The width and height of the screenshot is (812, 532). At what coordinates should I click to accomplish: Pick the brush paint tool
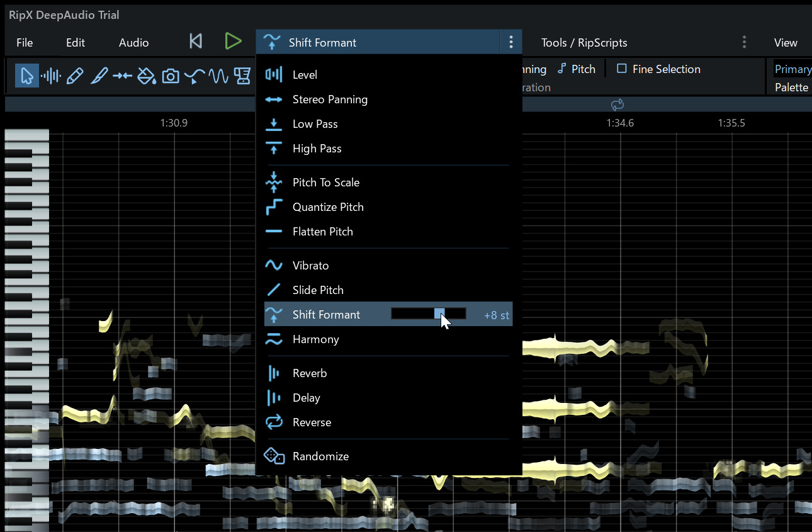click(x=99, y=76)
